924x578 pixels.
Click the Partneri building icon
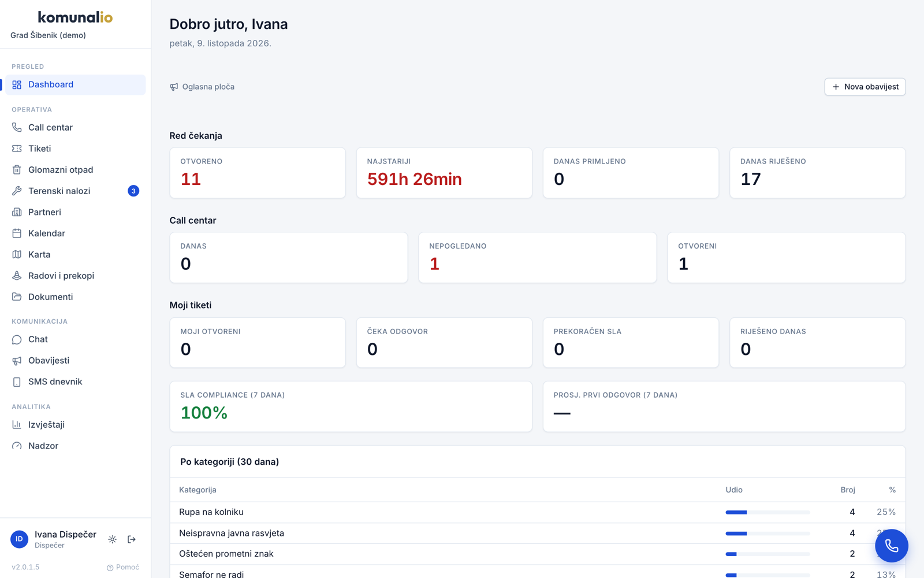coord(17,212)
